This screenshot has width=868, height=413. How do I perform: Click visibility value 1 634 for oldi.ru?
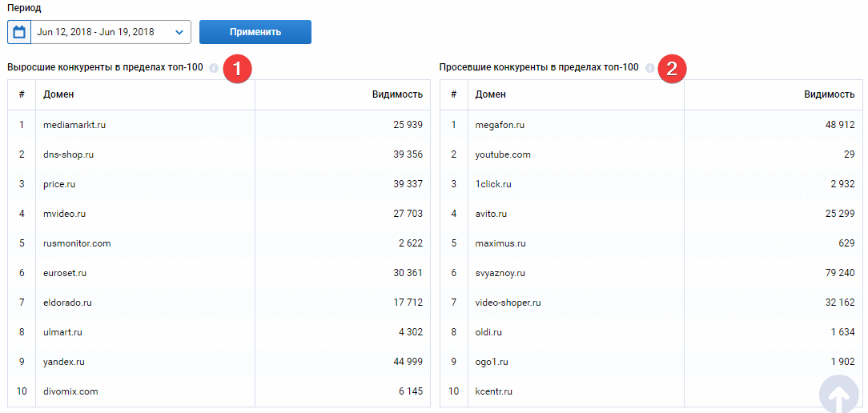(842, 332)
